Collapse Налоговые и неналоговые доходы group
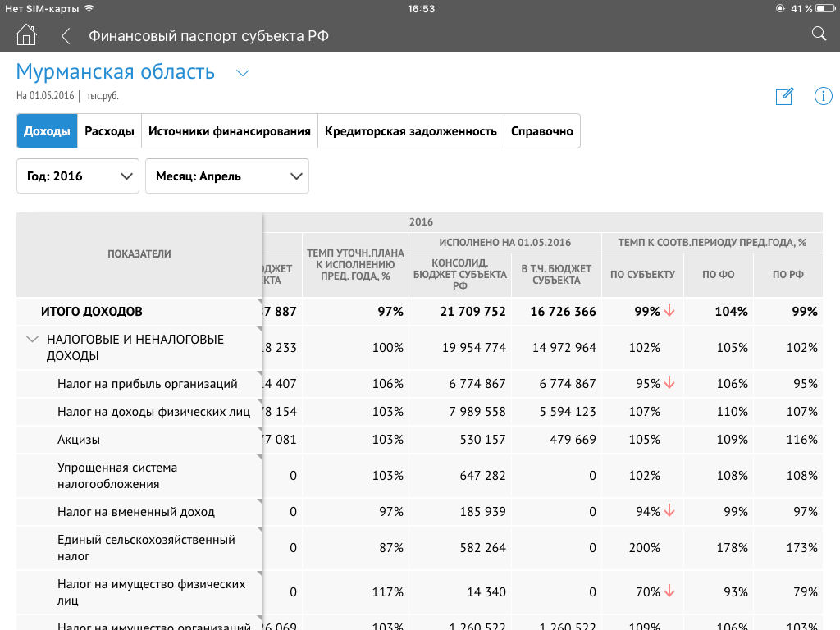 [x=33, y=339]
